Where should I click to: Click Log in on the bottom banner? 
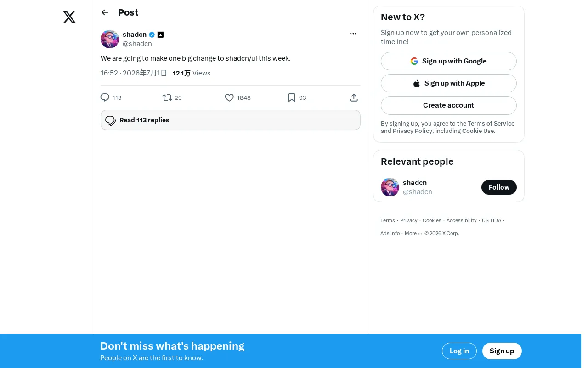(x=459, y=351)
